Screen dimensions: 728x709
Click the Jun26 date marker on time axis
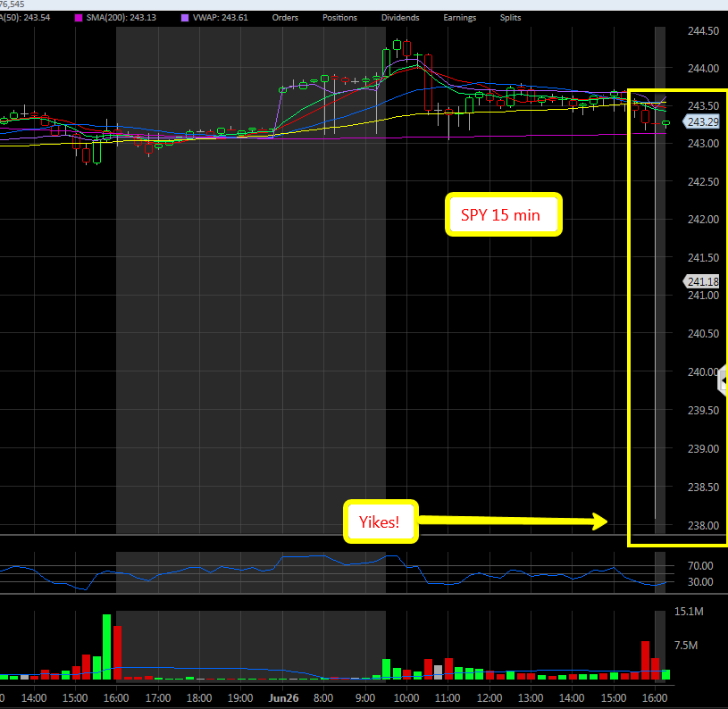(285, 697)
